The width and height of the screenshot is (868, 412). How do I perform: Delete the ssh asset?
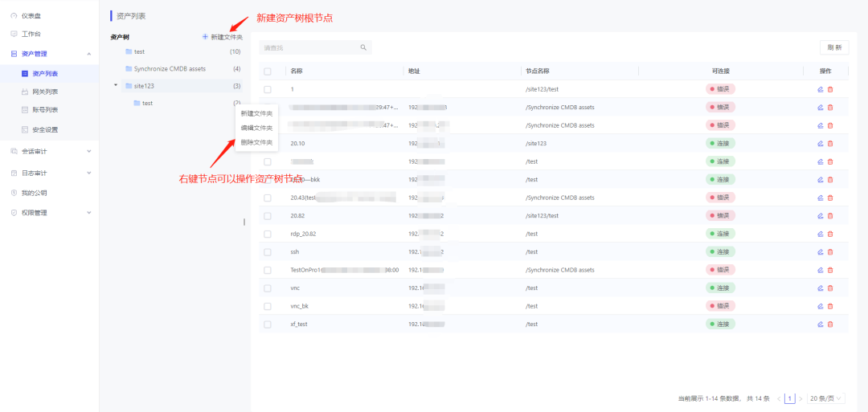click(x=829, y=251)
